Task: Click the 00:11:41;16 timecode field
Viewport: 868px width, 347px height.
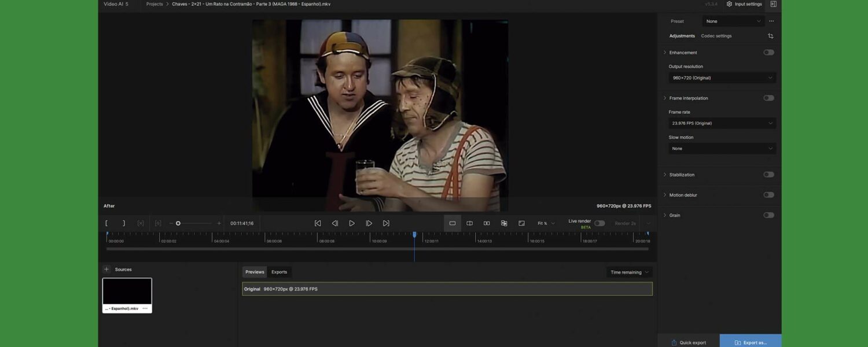Action: [242, 223]
